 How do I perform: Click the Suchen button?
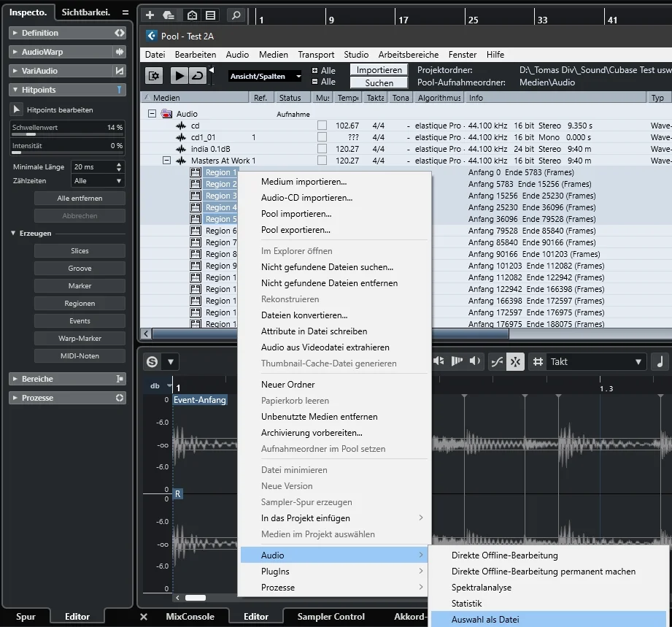click(x=379, y=82)
